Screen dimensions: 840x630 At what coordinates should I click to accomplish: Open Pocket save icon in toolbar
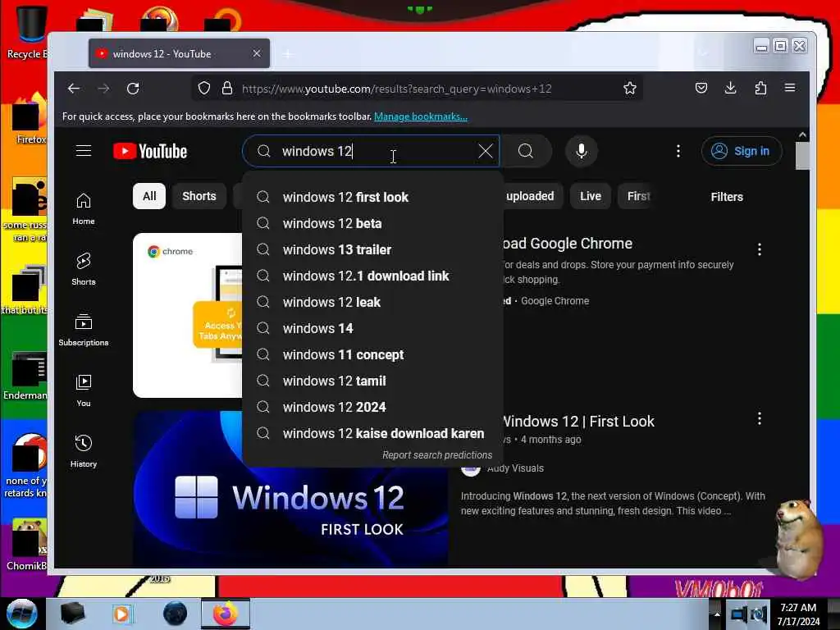(701, 89)
